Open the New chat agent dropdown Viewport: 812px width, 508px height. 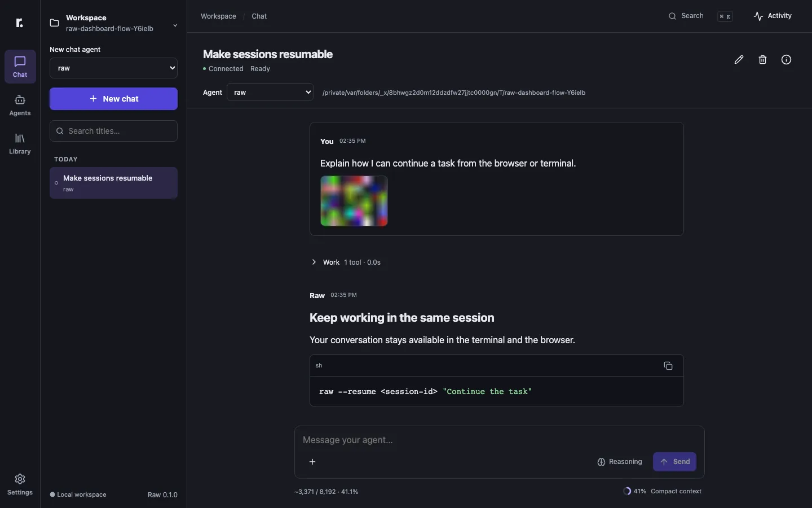pos(114,68)
